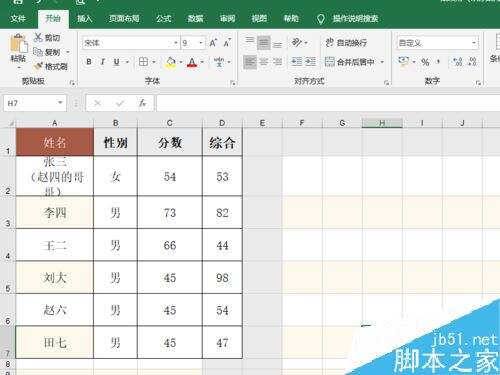Screen dimensions: 500x375
Task: Expand the font name dropdown
Action: pos(176,43)
